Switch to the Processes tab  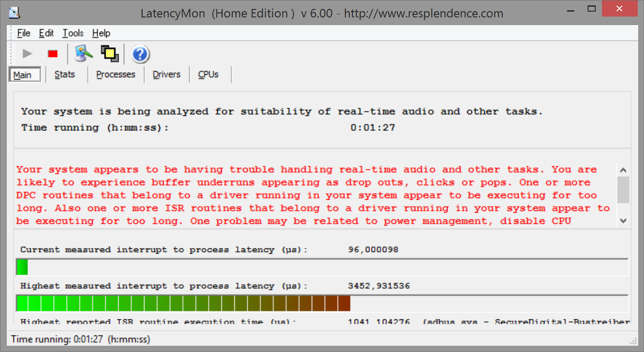pos(116,75)
